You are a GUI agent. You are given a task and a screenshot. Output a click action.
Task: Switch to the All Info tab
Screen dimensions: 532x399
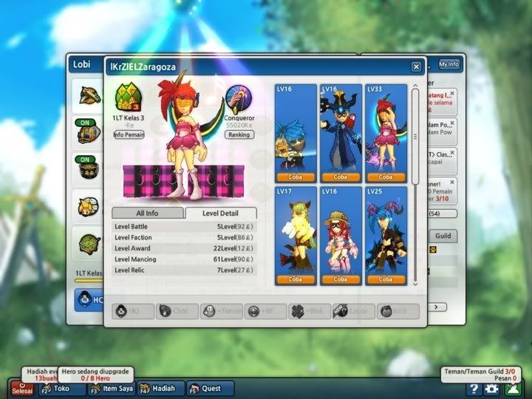[x=148, y=213]
